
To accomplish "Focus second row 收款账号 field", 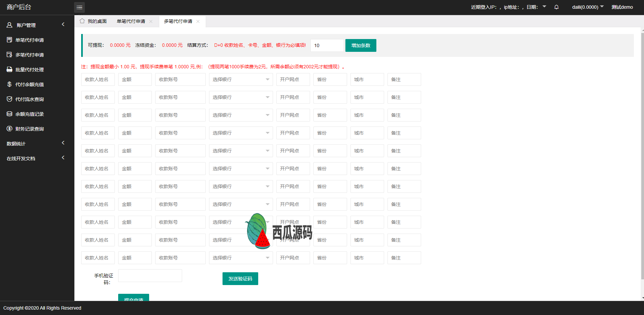I will click(180, 97).
